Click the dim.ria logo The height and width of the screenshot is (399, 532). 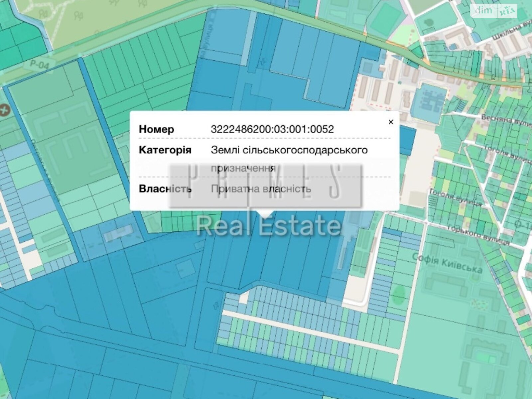point(494,11)
